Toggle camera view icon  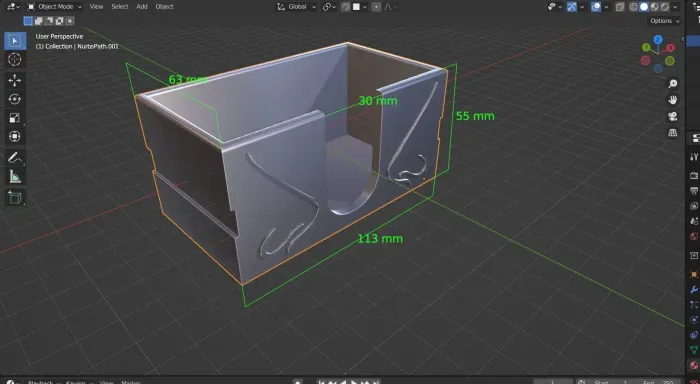pyautogui.click(x=673, y=117)
